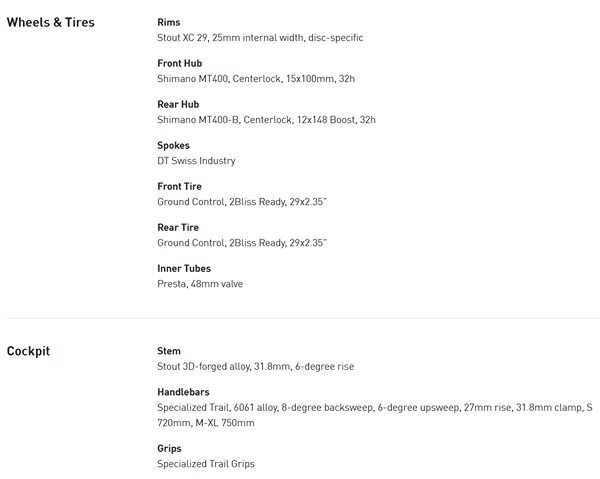600x479 pixels.
Task: Select the Stout XC 29 rims description
Action: pyautogui.click(x=260, y=38)
